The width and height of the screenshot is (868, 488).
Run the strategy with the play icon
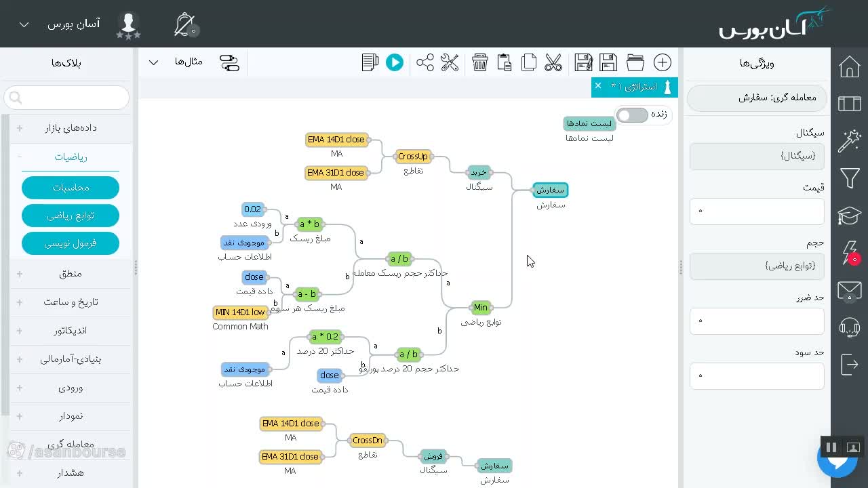[394, 62]
